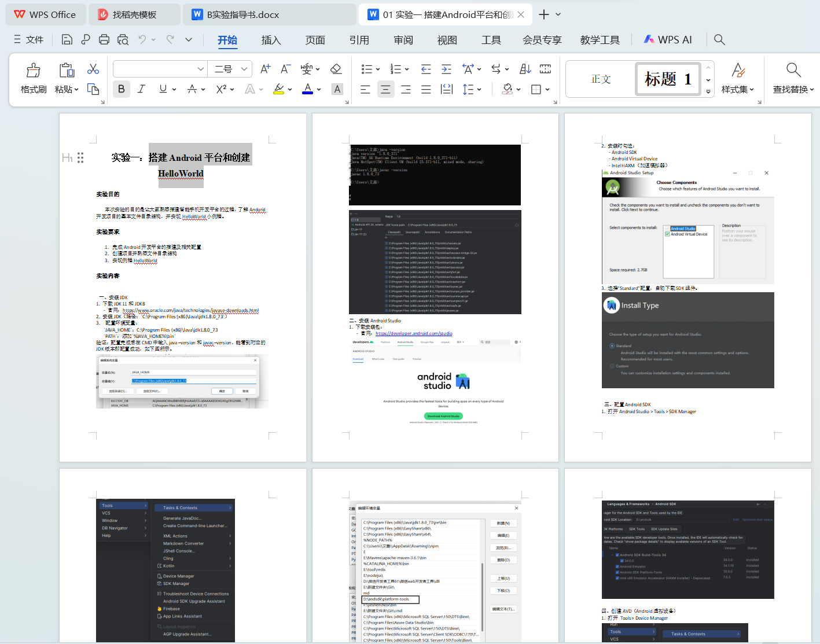Open search magnifier in the tab bar
This screenshot has width=820, height=644.
tap(719, 39)
